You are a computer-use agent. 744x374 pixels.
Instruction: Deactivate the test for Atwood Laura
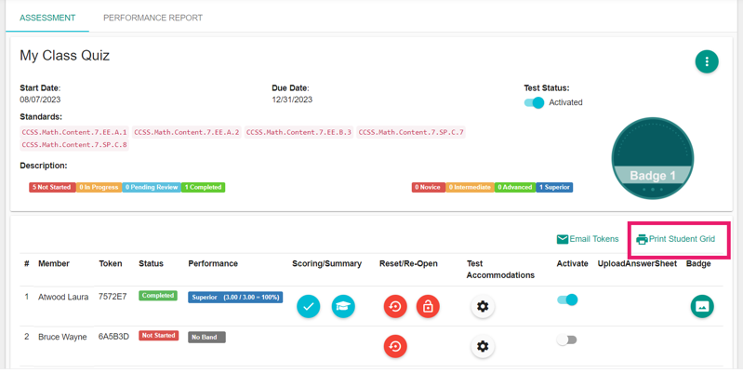click(567, 300)
